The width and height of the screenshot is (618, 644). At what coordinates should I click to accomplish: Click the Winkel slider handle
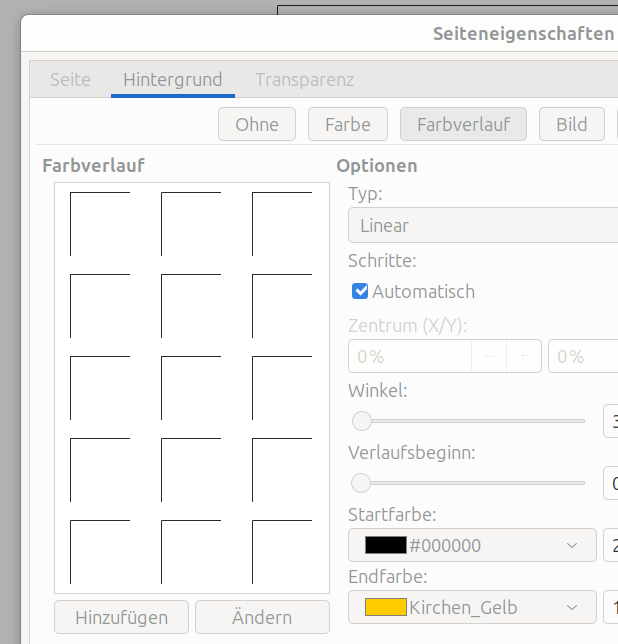[x=362, y=421]
